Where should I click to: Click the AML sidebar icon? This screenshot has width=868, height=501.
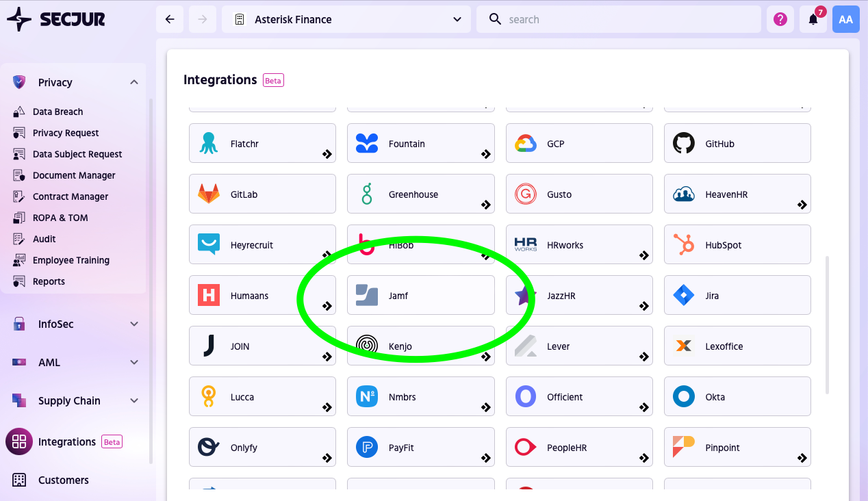(19, 362)
